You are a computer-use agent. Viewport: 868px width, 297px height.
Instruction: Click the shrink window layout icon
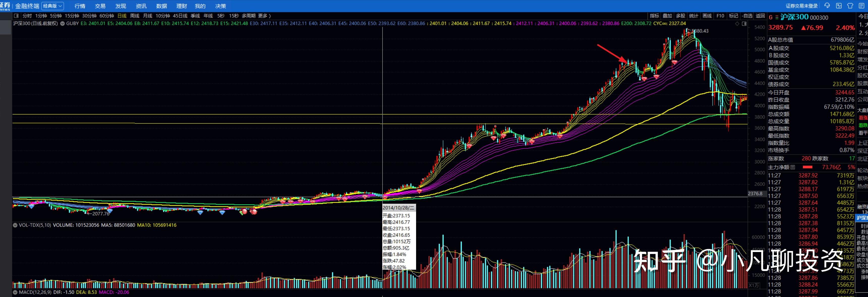point(839,6)
